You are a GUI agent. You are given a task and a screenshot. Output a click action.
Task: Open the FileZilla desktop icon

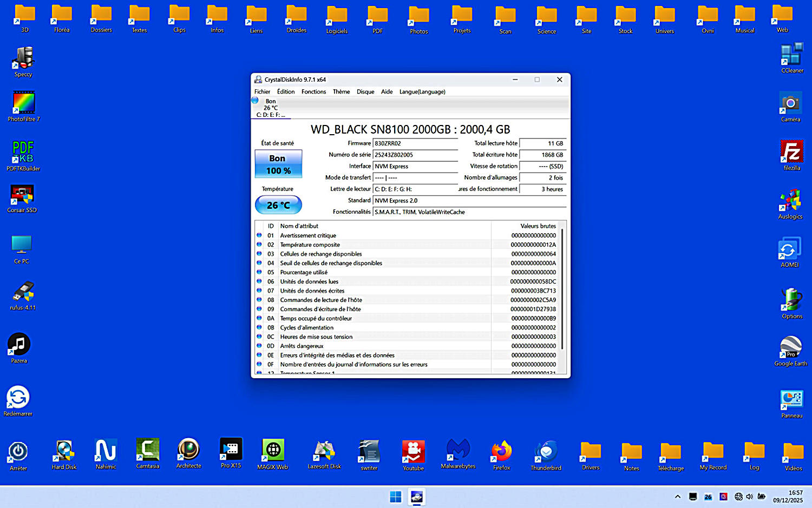[x=791, y=152]
